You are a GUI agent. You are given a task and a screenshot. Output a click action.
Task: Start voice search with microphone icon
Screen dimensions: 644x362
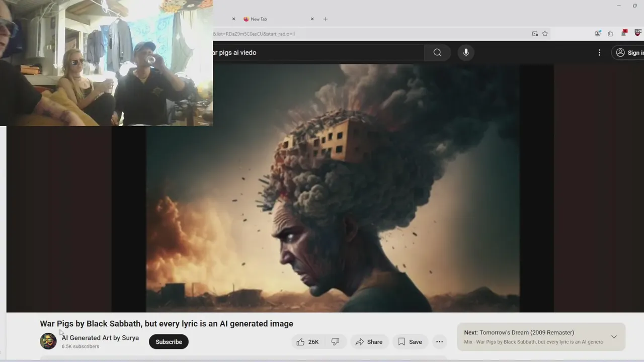[x=466, y=52]
